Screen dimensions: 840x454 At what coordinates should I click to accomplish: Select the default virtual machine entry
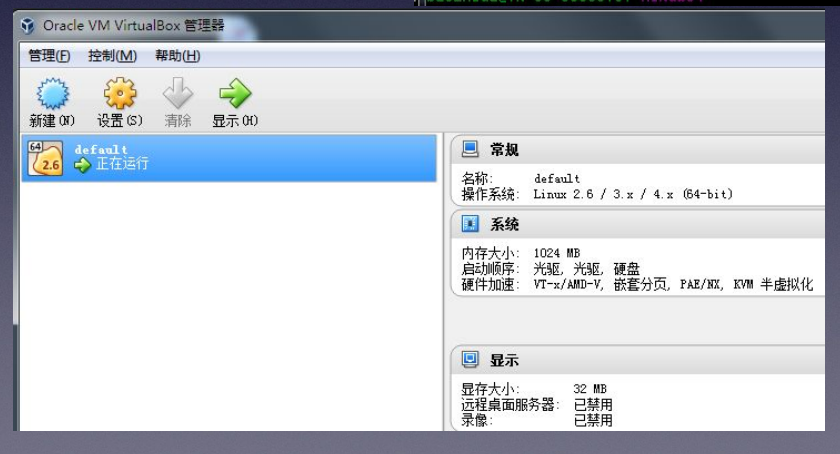[x=229, y=158]
